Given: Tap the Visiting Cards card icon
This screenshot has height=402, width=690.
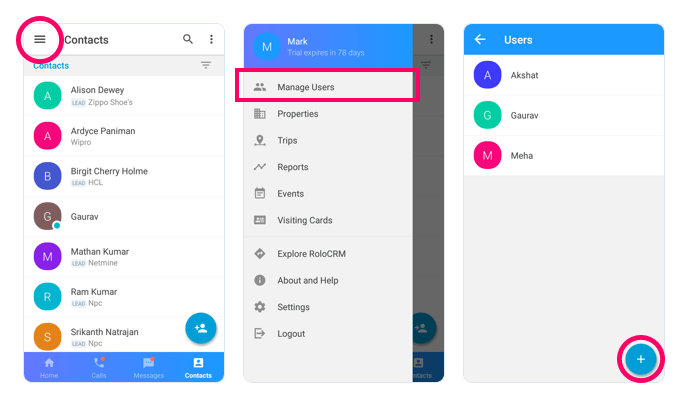Looking at the screenshot, I should pos(260,220).
